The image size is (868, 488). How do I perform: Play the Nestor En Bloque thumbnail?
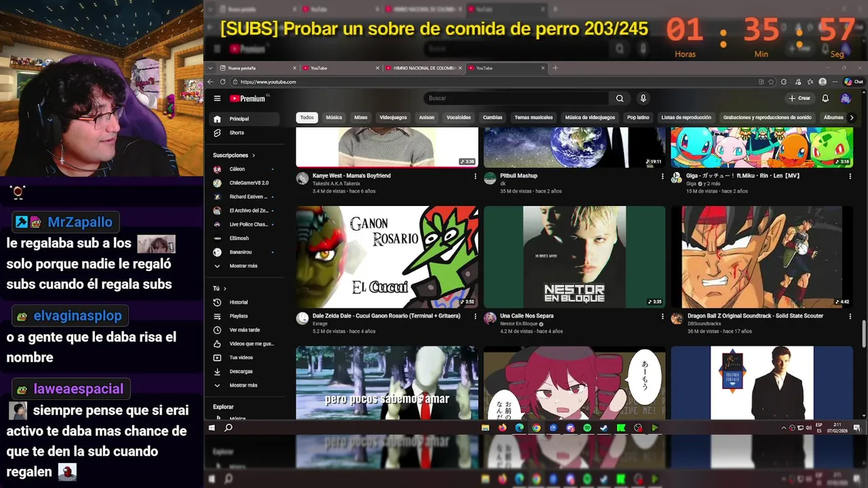point(574,257)
